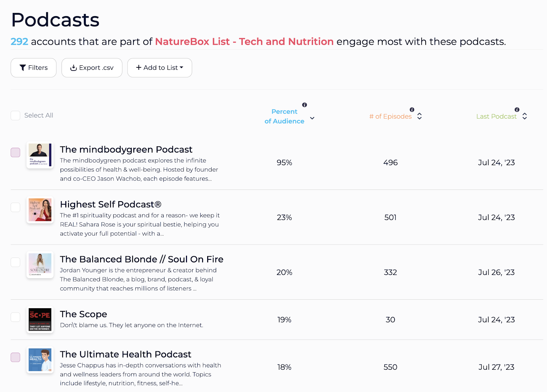Sort by Percent of Audience chevron
Viewport: 547px width, 392px height.
tap(312, 118)
